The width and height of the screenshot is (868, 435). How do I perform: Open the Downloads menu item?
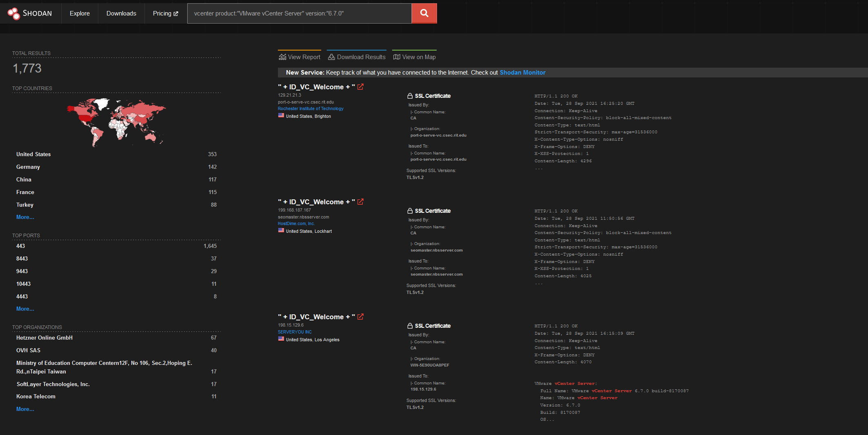(121, 13)
